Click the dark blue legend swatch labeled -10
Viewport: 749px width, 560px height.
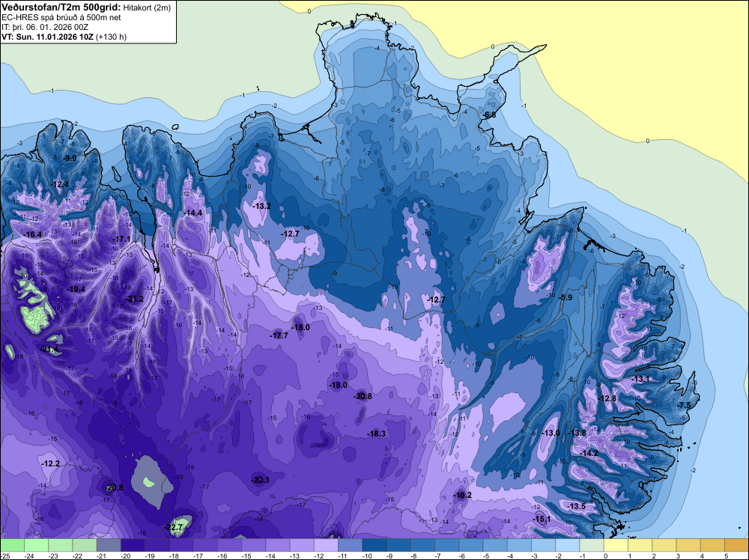click(x=374, y=545)
